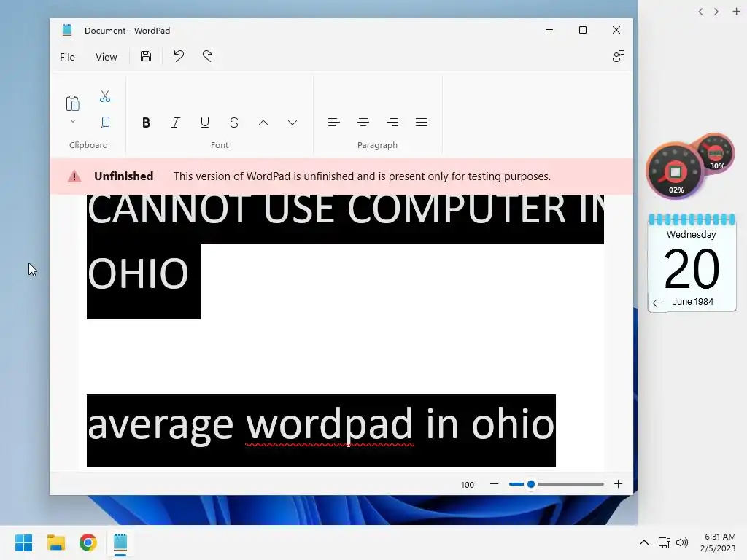Click the memory gauge showing 30%
747x560 pixels.
[716, 153]
